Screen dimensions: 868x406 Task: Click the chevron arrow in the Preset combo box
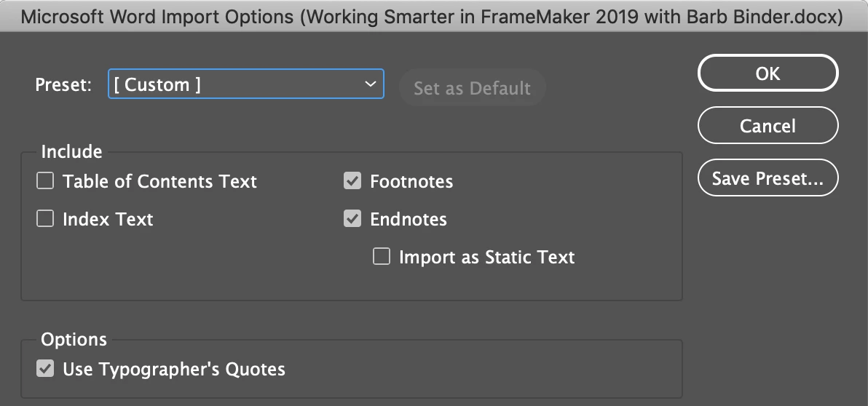pyautogui.click(x=370, y=84)
